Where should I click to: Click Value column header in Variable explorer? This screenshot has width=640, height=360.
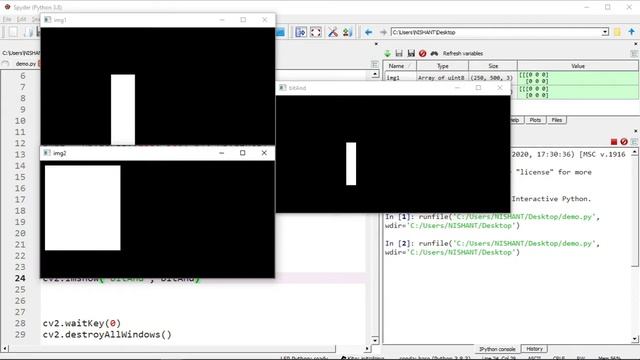578,66
